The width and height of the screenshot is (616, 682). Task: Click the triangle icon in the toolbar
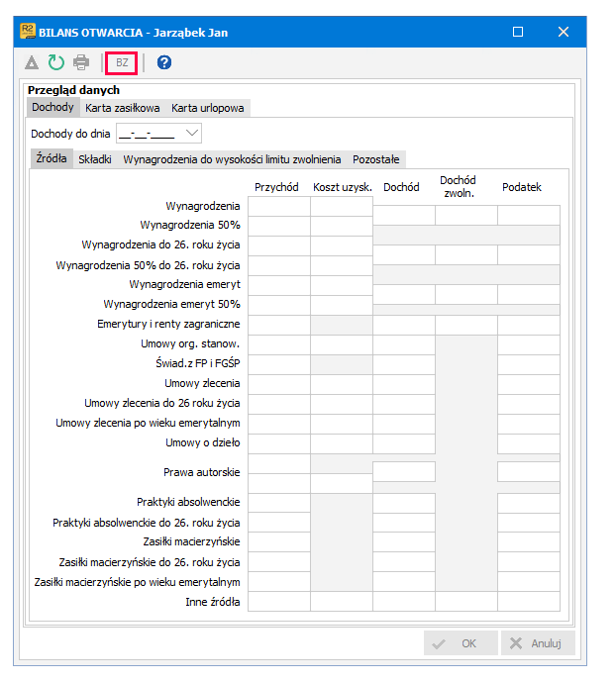(x=32, y=62)
